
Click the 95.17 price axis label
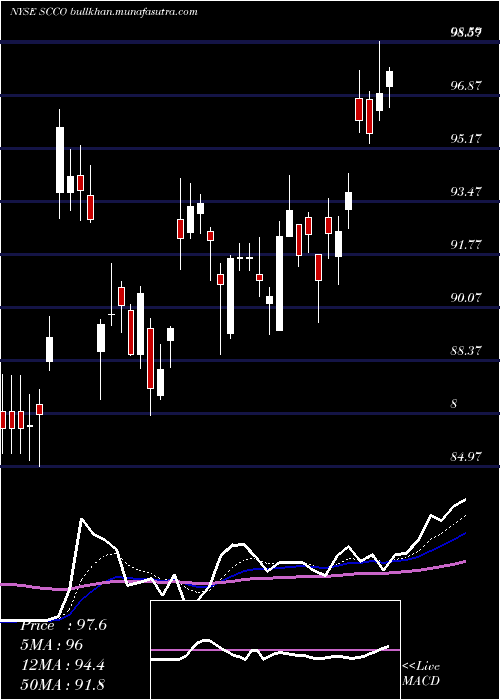[467, 138]
